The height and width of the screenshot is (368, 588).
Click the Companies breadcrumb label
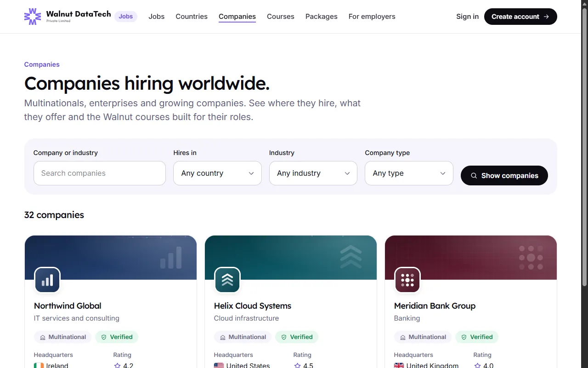(x=42, y=64)
